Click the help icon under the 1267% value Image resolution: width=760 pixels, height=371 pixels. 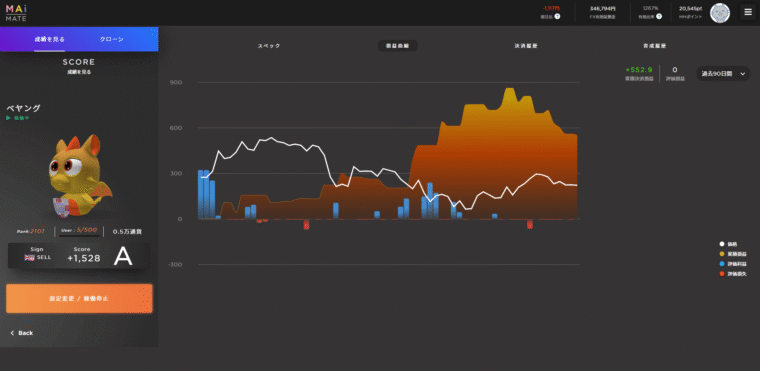click(659, 16)
